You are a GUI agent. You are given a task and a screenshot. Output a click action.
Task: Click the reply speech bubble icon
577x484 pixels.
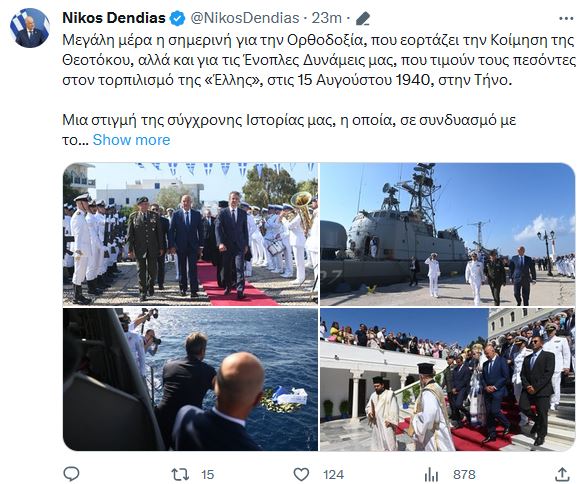[x=72, y=474]
